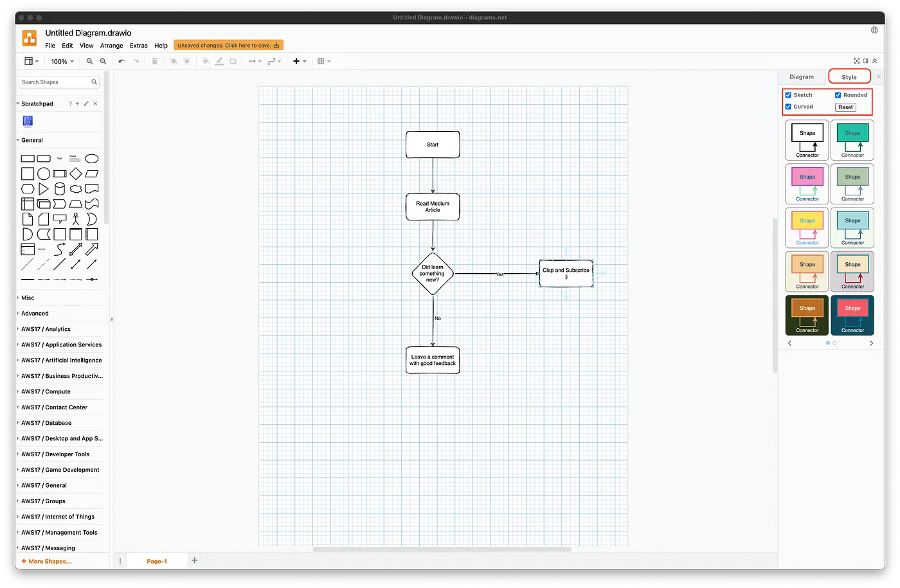Viewport: 900px width, 588px height.
Task: Click the edit Scratchpad pencil icon
Action: (x=85, y=103)
